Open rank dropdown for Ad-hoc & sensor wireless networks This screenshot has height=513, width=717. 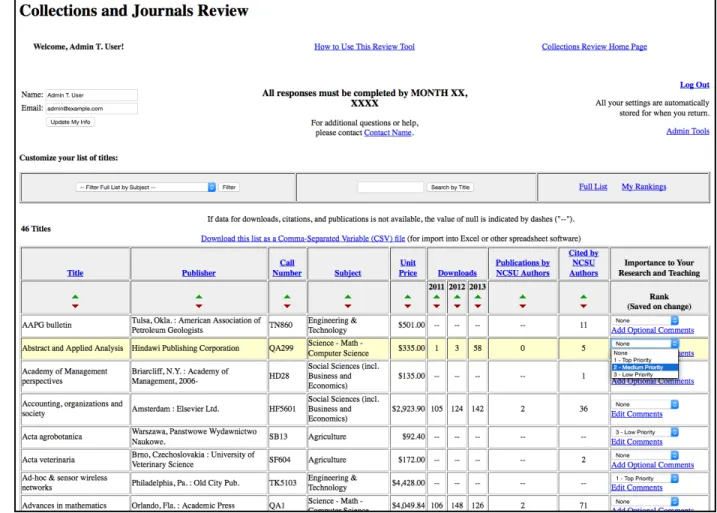[x=645, y=478]
